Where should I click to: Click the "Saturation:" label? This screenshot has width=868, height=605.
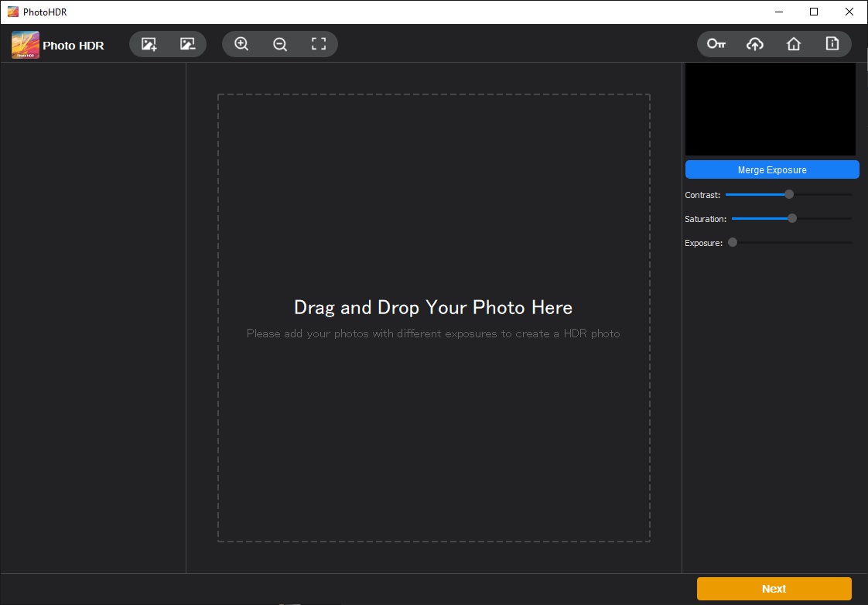(706, 219)
